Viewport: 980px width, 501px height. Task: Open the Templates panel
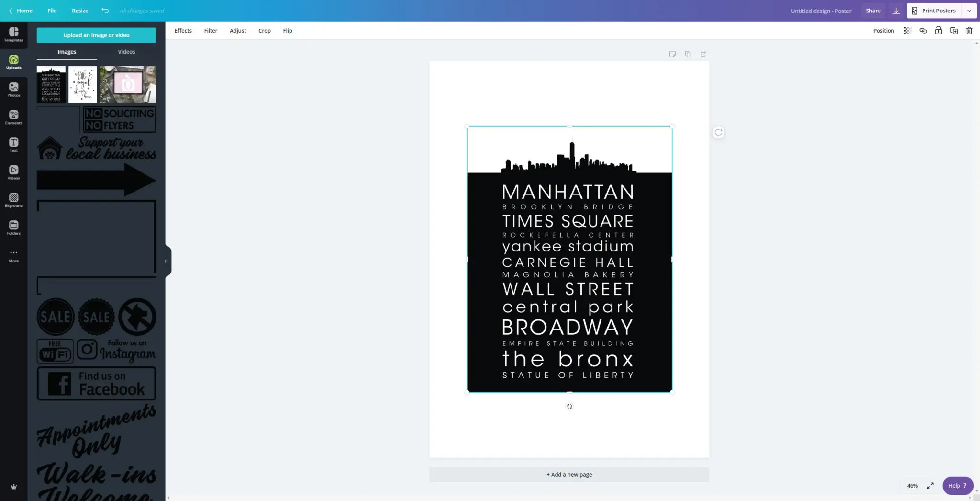(13, 34)
